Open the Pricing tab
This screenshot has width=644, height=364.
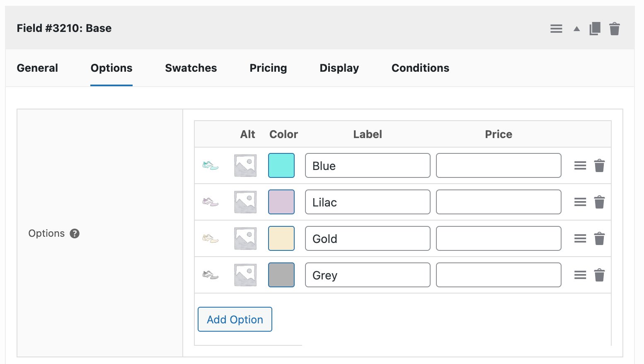(x=268, y=68)
